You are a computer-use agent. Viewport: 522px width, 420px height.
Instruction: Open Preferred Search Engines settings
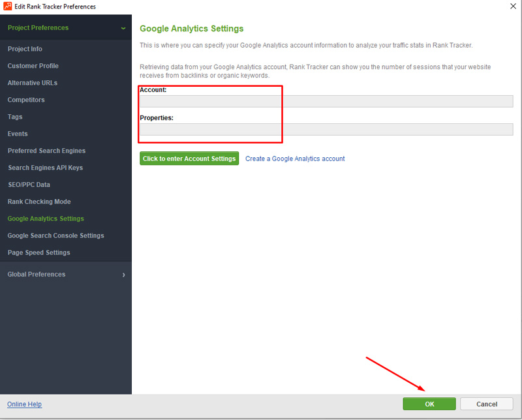tap(46, 151)
